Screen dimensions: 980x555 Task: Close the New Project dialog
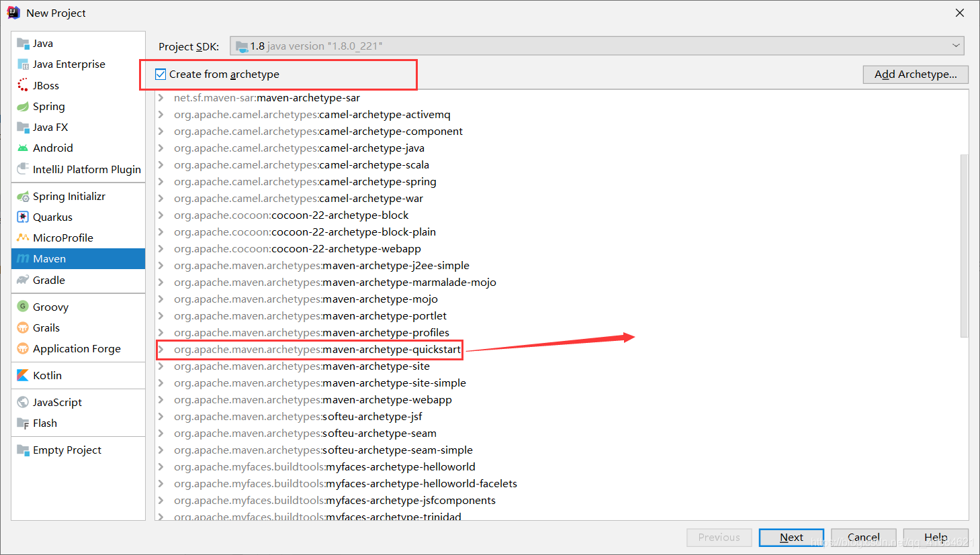[x=960, y=13]
